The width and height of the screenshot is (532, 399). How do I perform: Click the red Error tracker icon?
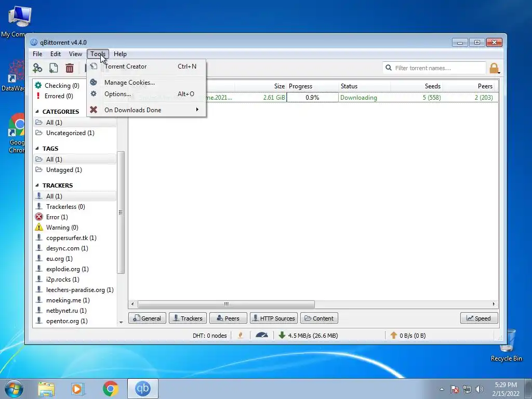[39, 217]
